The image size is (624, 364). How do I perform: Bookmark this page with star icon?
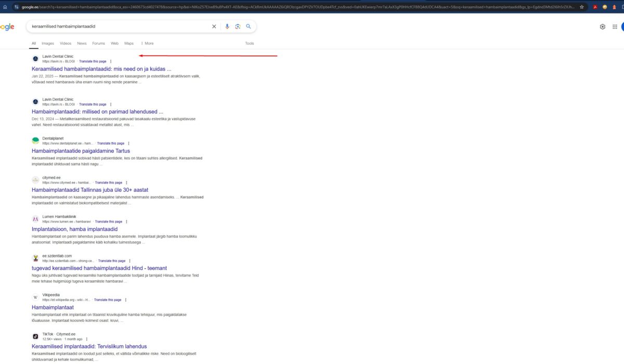tap(582, 7)
